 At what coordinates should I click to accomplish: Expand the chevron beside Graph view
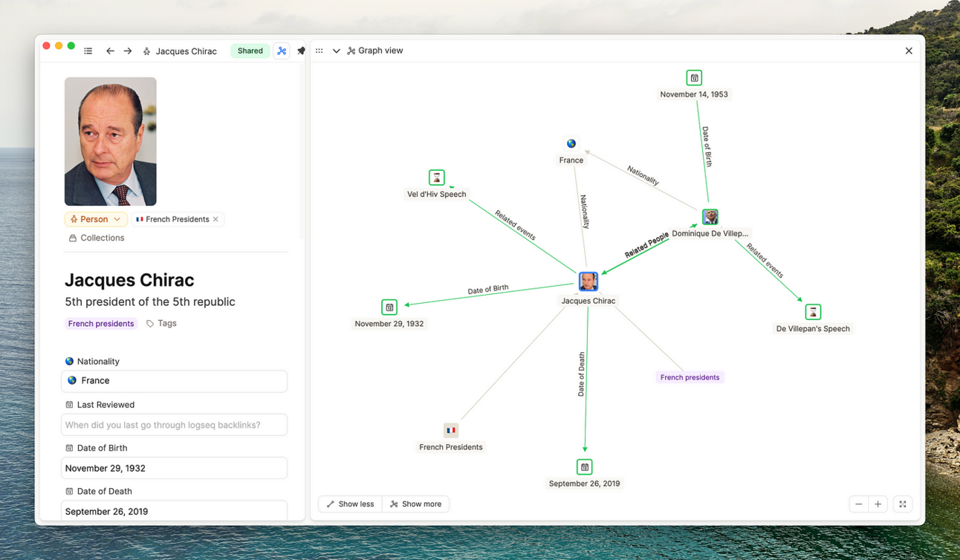click(x=336, y=51)
